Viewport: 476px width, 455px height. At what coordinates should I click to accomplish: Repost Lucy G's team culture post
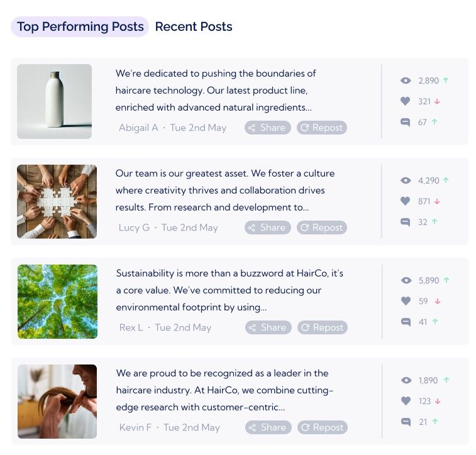(322, 227)
